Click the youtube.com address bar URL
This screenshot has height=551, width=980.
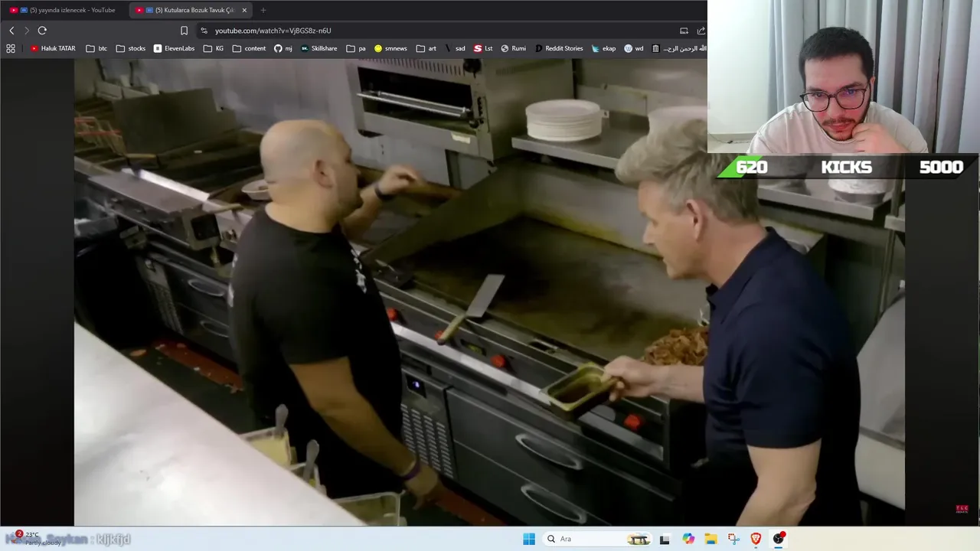coord(273,31)
